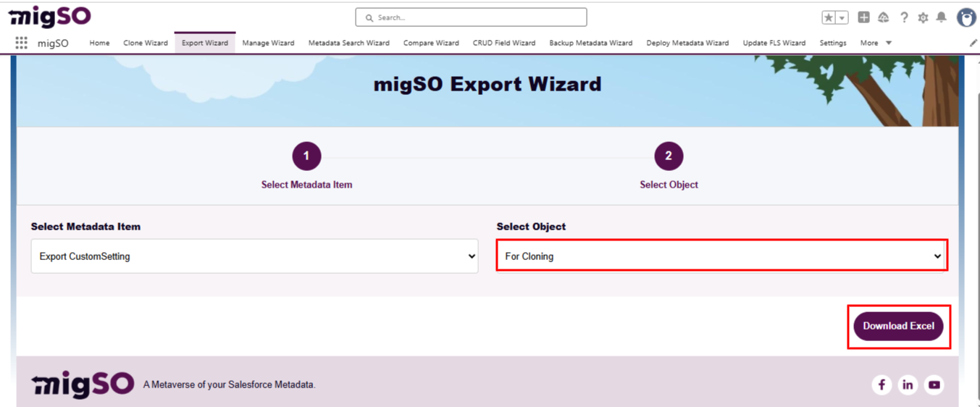Select the Export Wizard tab

(205, 43)
